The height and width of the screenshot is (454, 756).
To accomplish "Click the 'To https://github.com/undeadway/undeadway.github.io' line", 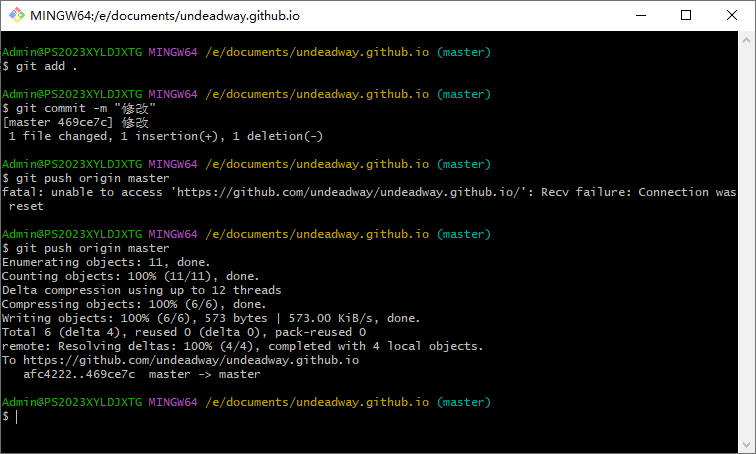I will [180, 361].
